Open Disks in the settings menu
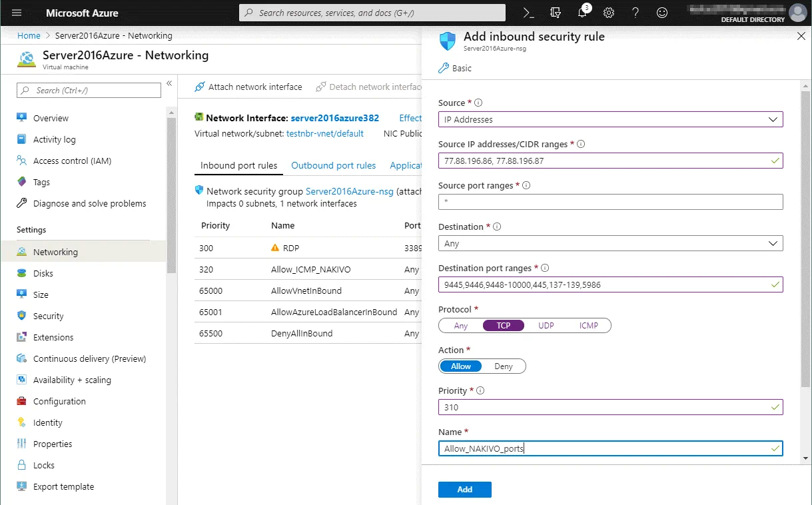This screenshot has height=505, width=812. click(43, 273)
